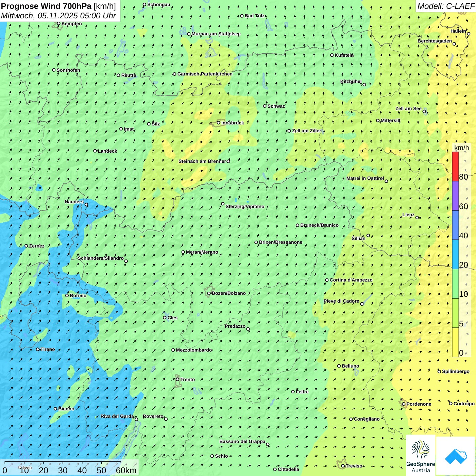Click the Spilimbergo town marker
Viewport: 476px width, 476px height.
click(439, 371)
